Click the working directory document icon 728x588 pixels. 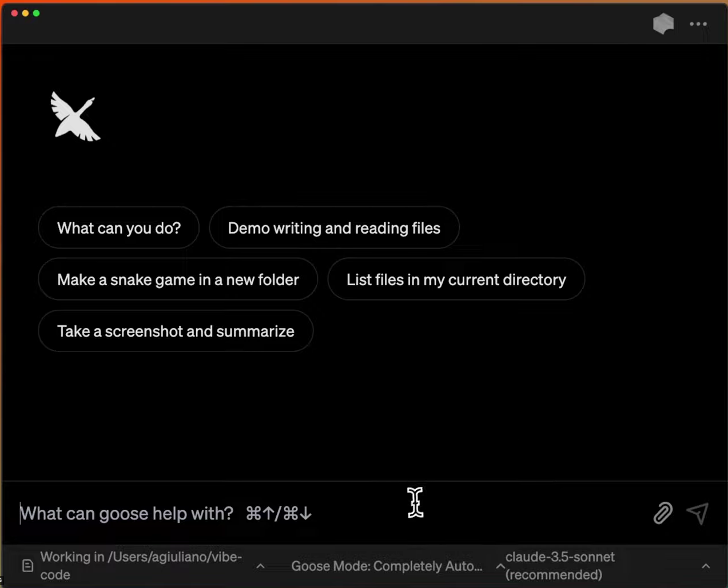click(27, 566)
